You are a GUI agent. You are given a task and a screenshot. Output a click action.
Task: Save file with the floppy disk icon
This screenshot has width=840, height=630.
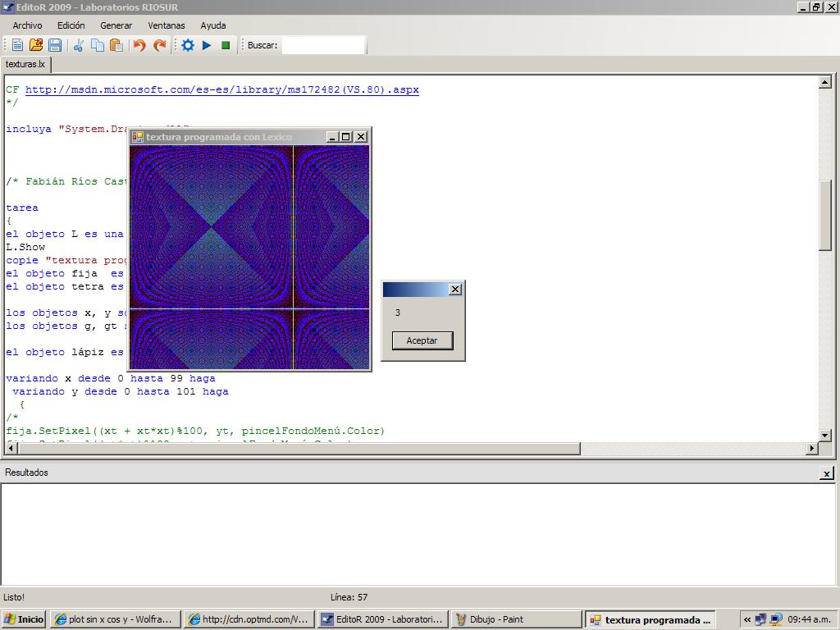(55, 45)
